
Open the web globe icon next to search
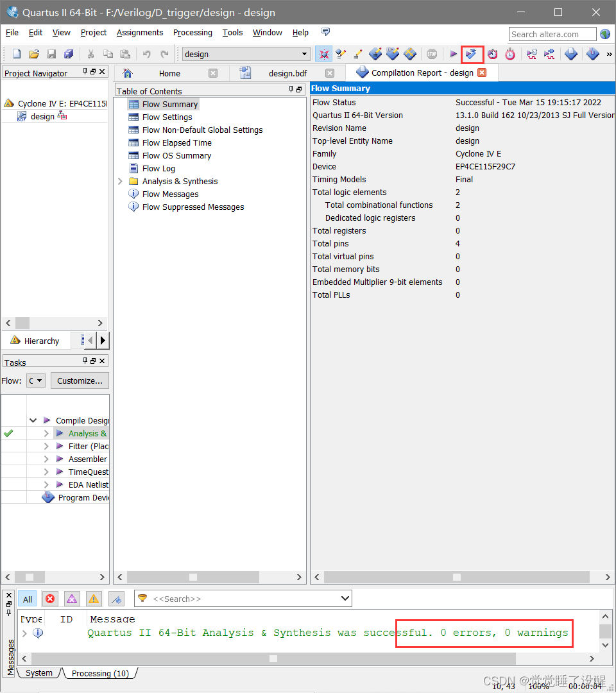click(605, 34)
